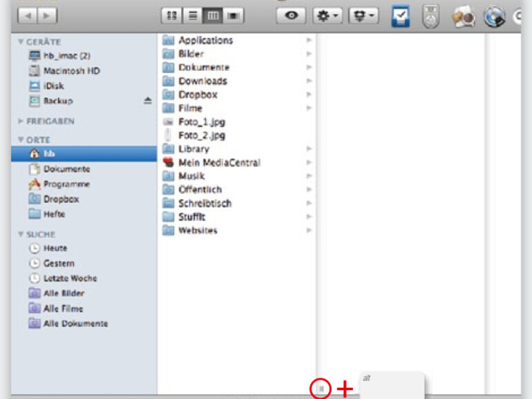This screenshot has width=532, height=399.
Task: Go forward with the right arrow button
Action: pos(47,16)
